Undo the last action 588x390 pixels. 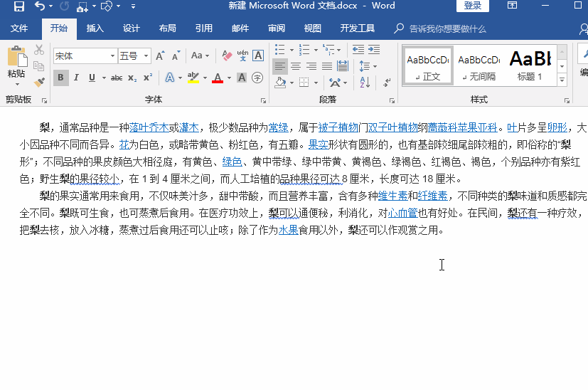40,6
